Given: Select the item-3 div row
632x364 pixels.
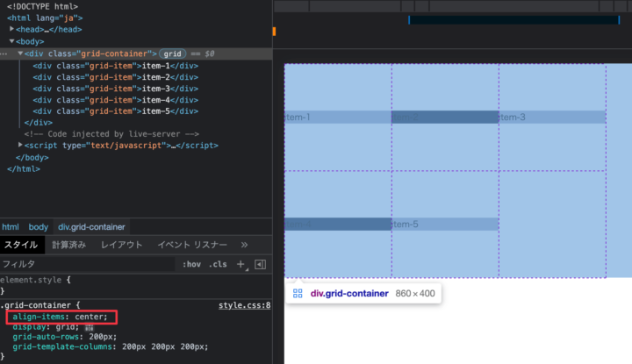Looking at the screenshot, I should pyautogui.click(x=115, y=89).
